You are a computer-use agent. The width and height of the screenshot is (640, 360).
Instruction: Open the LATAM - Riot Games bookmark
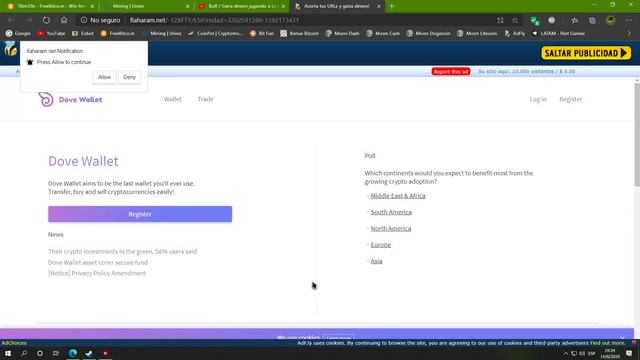click(558, 33)
